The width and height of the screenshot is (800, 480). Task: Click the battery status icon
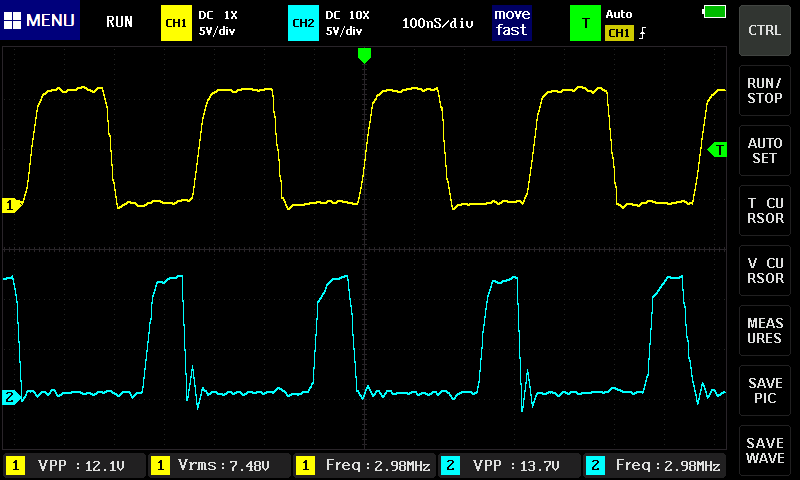click(714, 11)
